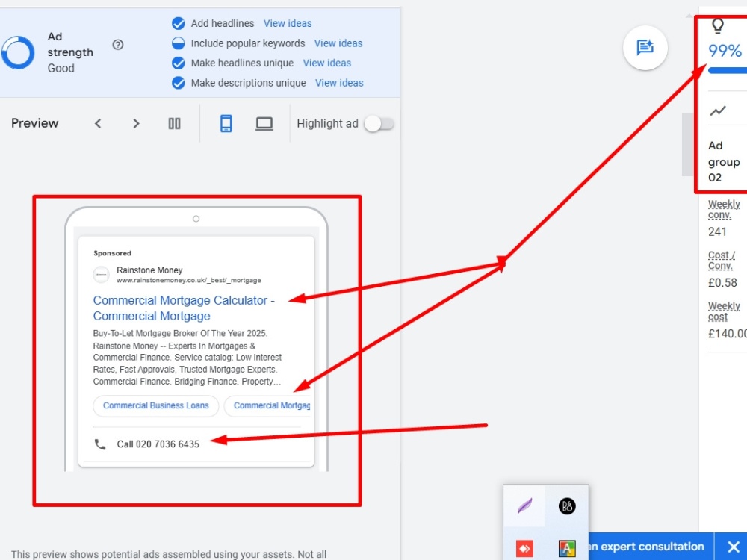The width and height of the screenshot is (747, 560).
Task: Click View ideas next to Add headlines
Action: (x=288, y=23)
